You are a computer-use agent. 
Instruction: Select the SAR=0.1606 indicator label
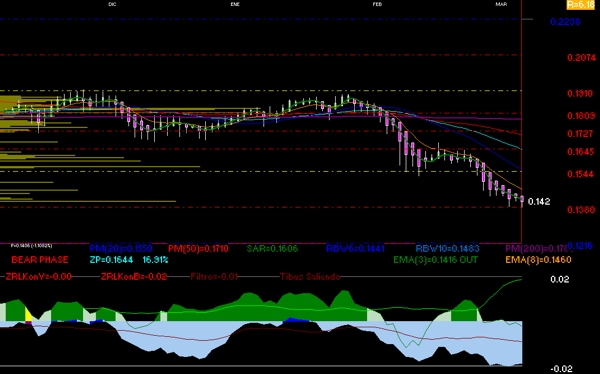tap(272, 249)
